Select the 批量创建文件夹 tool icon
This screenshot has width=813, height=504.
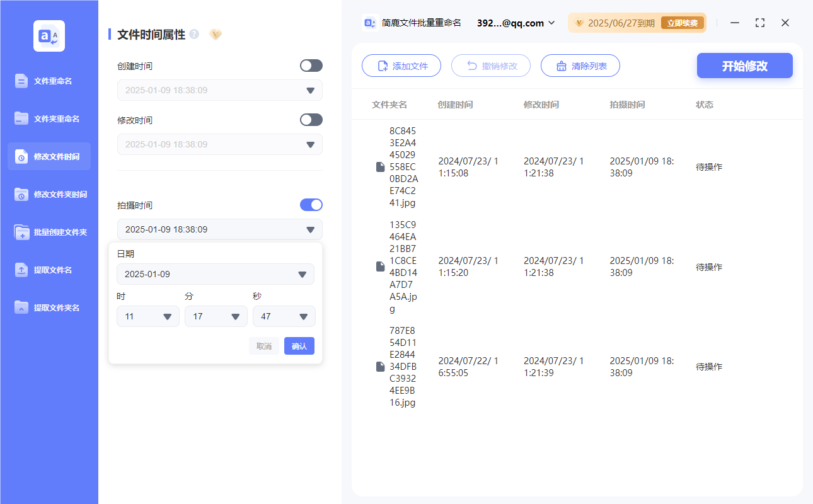point(22,232)
